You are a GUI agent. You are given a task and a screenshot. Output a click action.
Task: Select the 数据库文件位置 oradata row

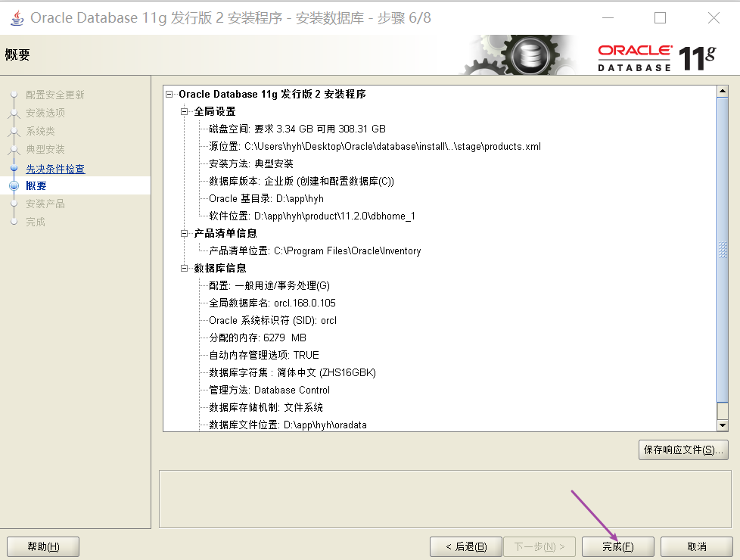point(288,425)
